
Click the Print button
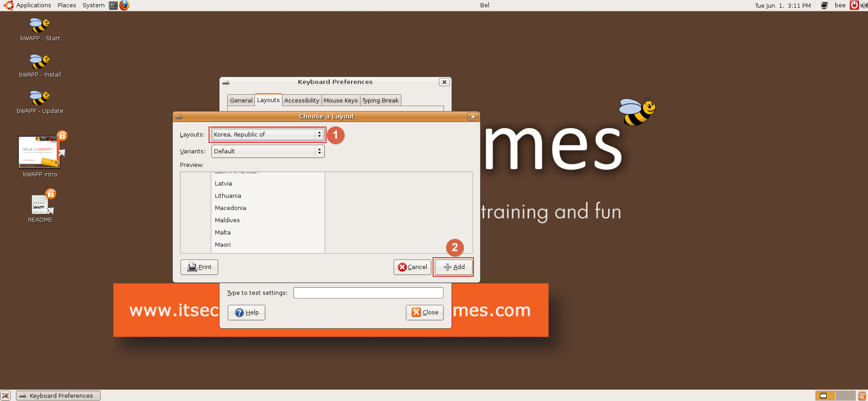click(199, 267)
